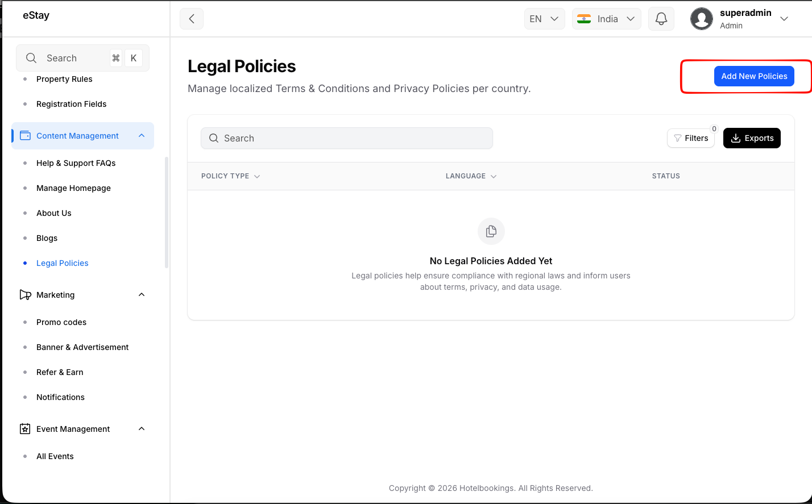Click the Content Management wallet icon
Image resolution: width=812 pixels, height=504 pixels.
pos(25,136)
